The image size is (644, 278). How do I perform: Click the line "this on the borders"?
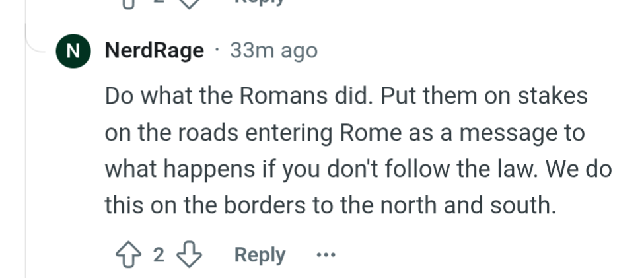point(329,205)
